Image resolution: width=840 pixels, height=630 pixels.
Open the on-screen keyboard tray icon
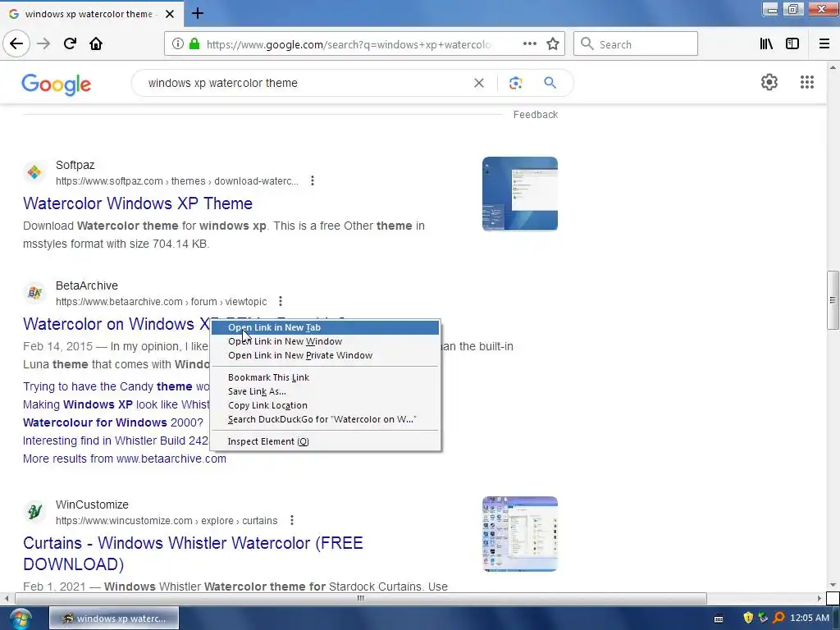pos(719,619)
